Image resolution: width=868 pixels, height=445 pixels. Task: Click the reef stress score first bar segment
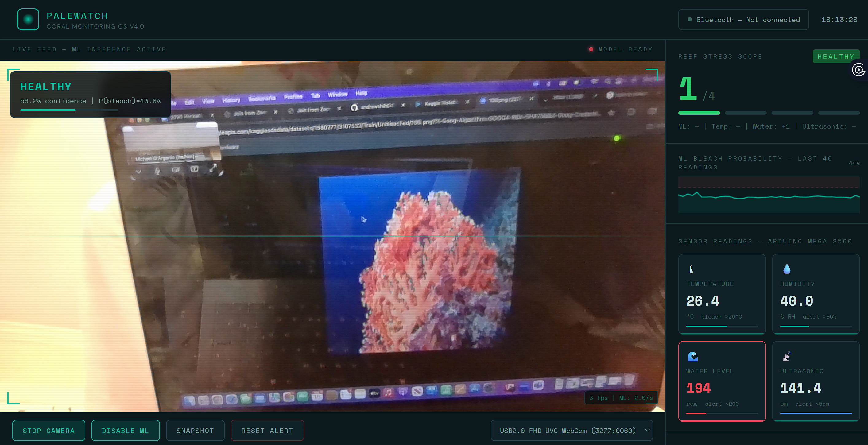(x=699, y=113)
